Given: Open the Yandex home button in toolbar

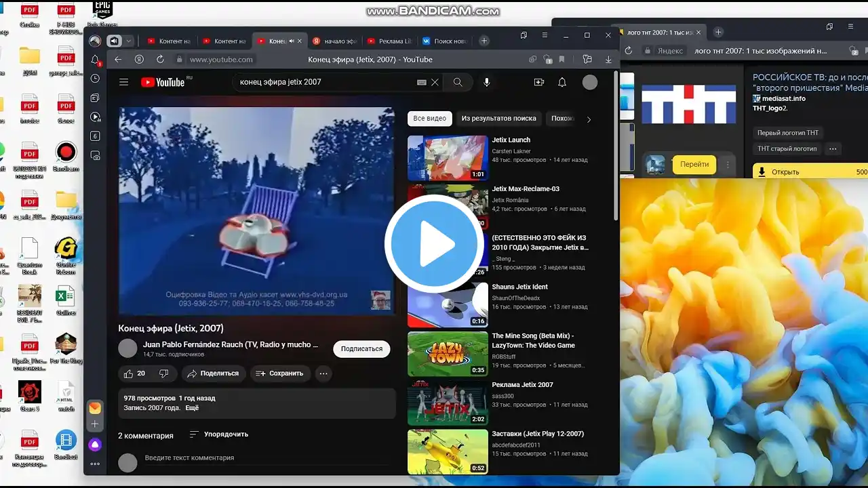Looking at the screenshot, I should pyautogui.click(x=139, y=60).
